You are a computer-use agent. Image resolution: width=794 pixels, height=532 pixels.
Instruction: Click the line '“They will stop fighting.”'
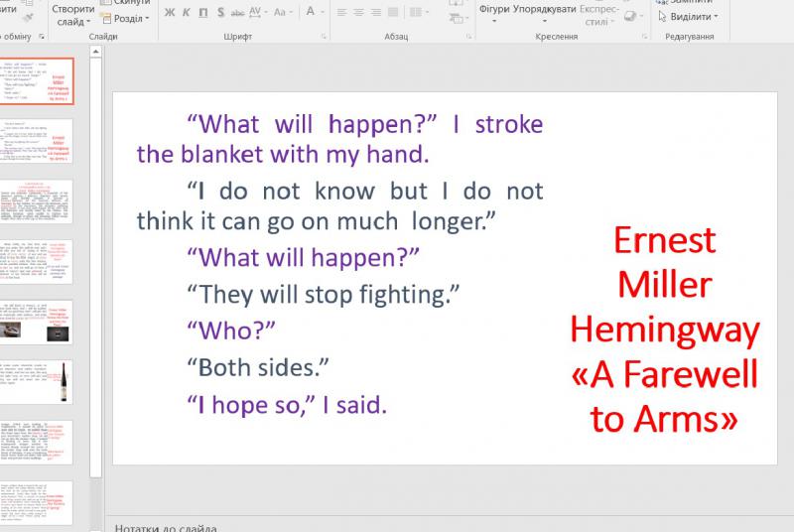click(324, 295)
